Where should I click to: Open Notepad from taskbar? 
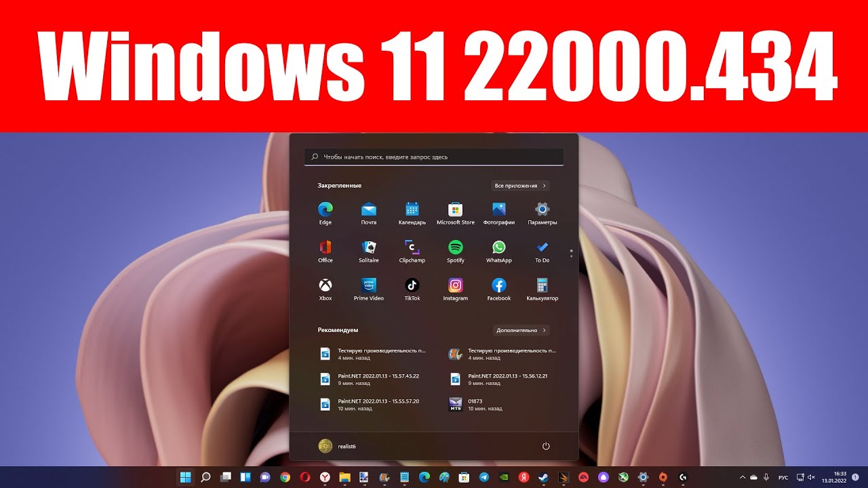coord(404,477)
